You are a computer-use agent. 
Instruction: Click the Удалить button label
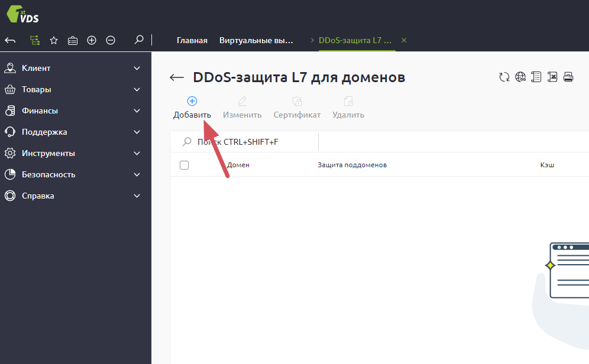(x=348, y=115)
